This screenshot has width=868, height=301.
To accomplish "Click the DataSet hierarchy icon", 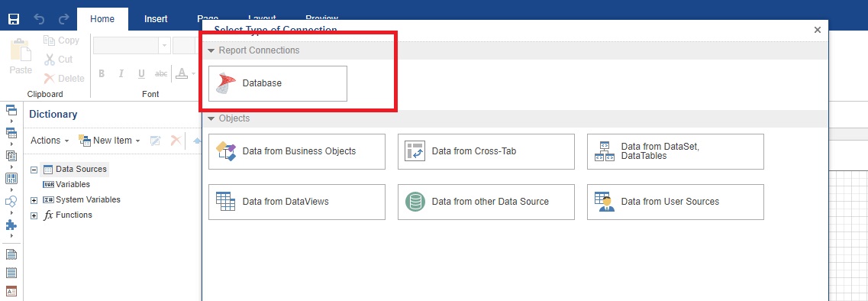I will coord(605,151).
